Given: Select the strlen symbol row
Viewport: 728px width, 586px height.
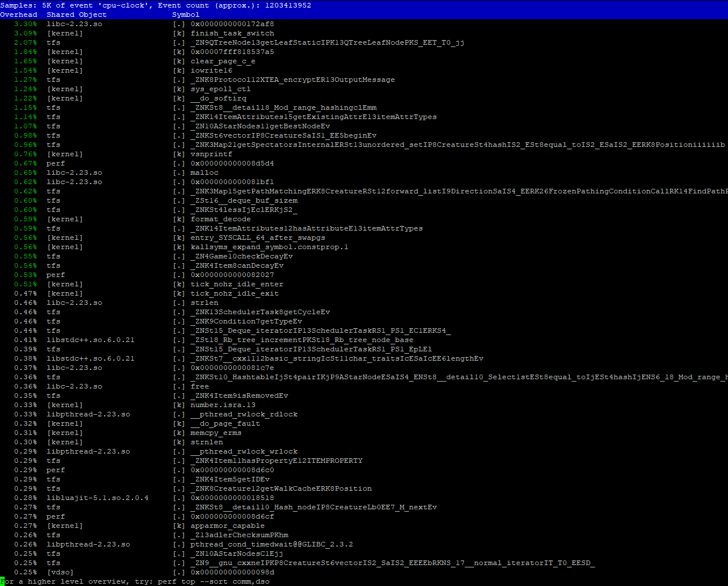Looking at the screenshot, I should click(364, 303).
